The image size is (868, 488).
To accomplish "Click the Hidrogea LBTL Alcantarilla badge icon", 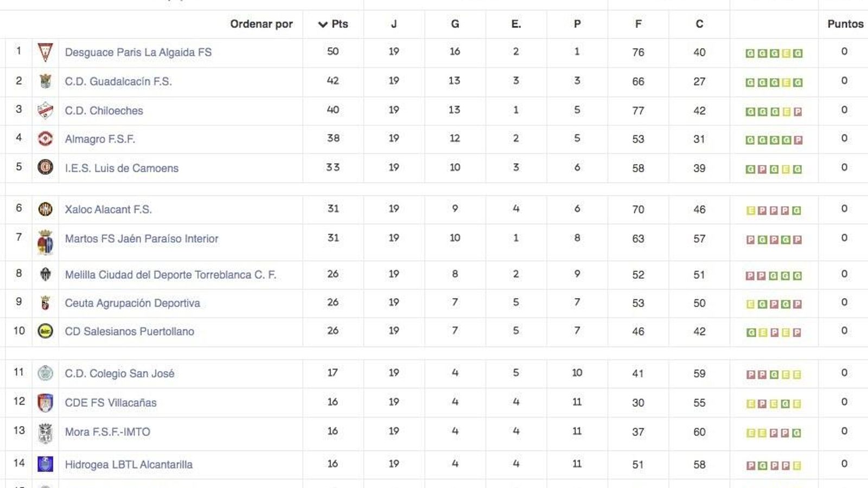I will tap(46, 464).
